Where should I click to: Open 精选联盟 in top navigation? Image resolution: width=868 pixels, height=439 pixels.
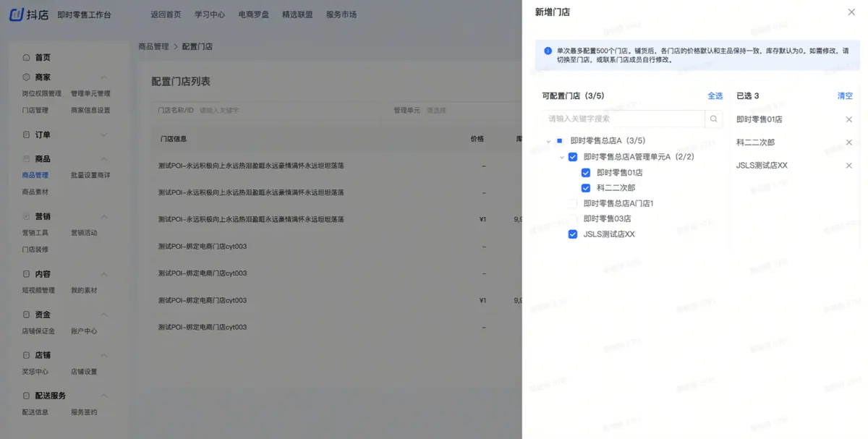tap(297, 14)
